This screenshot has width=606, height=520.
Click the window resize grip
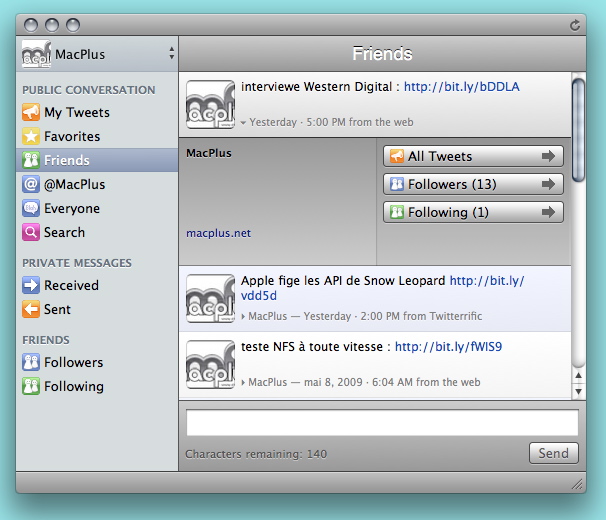(x=577, y=484)
